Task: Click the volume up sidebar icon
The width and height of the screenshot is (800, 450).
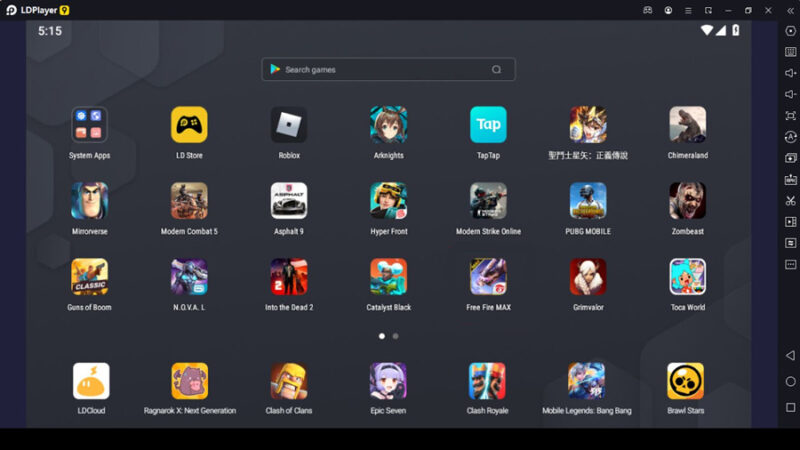Action: [790, 73]
